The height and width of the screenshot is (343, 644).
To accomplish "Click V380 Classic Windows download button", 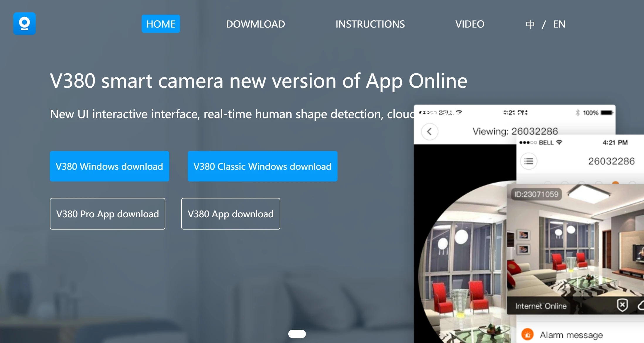I will click(262, 166).
